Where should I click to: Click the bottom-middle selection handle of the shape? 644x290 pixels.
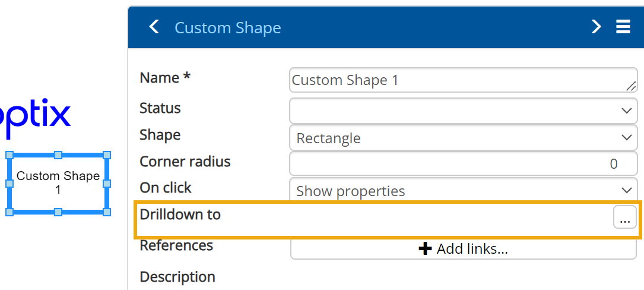58,212
